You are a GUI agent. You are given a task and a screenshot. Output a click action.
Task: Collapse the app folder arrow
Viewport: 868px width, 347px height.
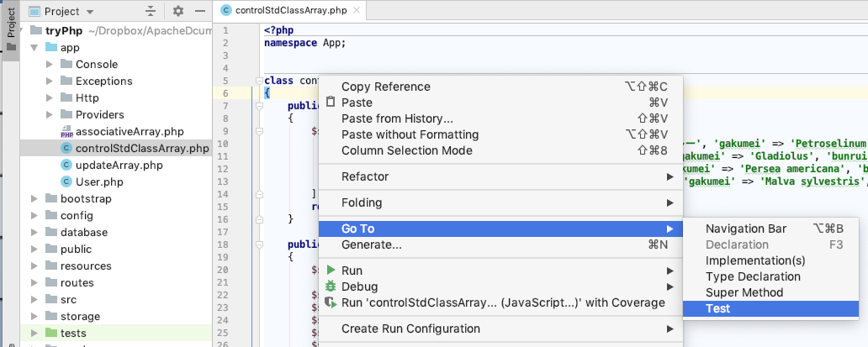click(x=34, y=48)
